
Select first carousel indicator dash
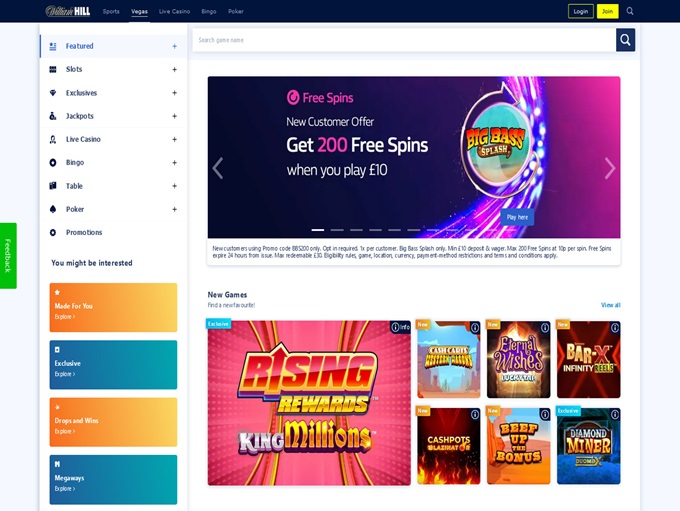tap(318, 230)
